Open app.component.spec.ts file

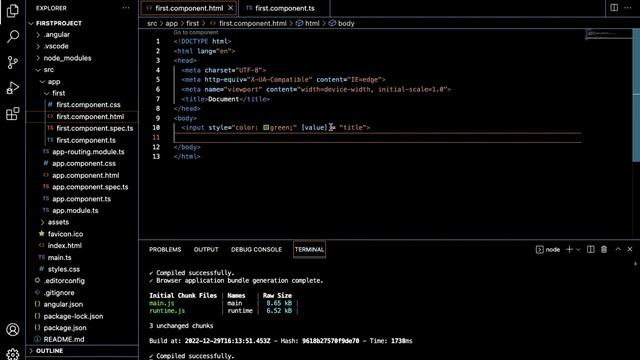90,187
